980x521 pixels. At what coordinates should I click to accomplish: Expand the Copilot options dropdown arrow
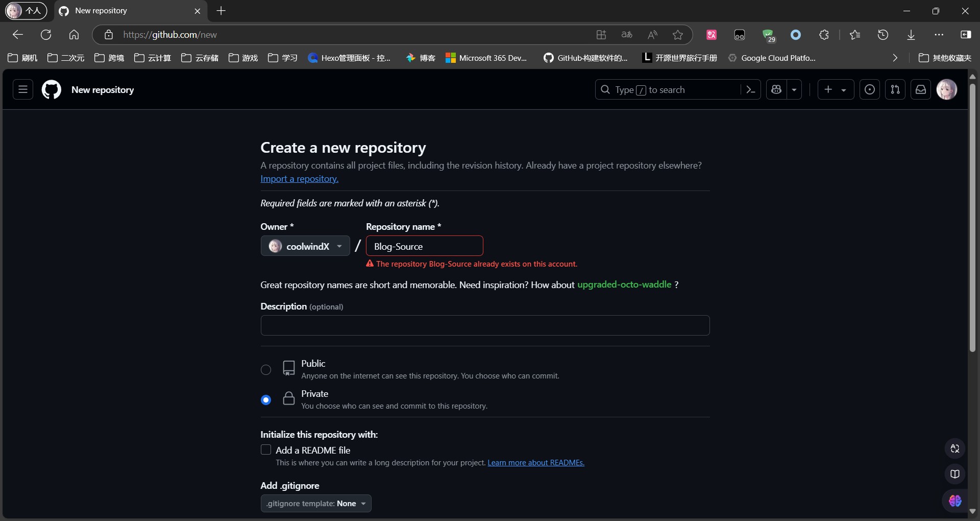click(794, 89)
